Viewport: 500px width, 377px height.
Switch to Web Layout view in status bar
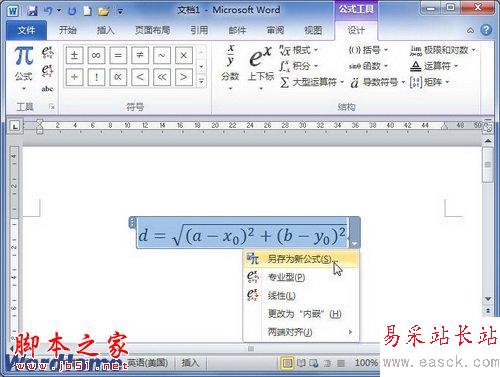pyautogui.click(x=314, y=363)
